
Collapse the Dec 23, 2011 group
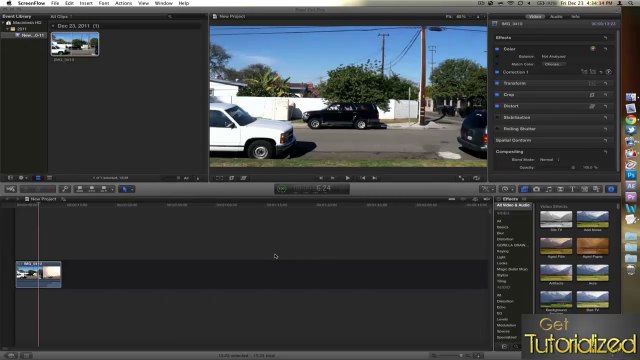tap(53, 26)
